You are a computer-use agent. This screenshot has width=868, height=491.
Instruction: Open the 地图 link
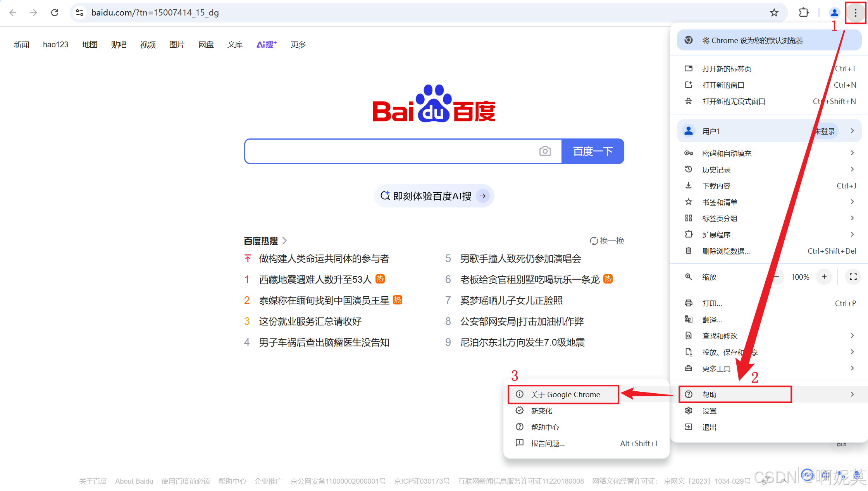(90, 45)
